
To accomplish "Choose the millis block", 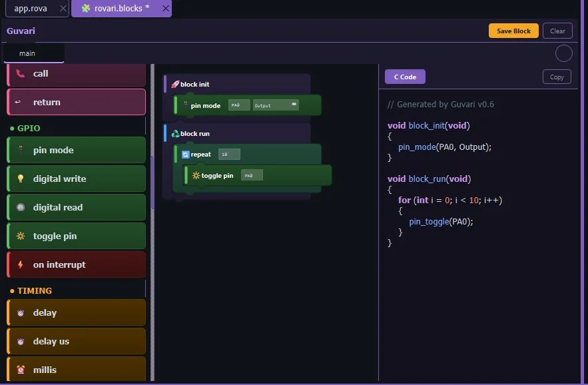I will 77,369.
